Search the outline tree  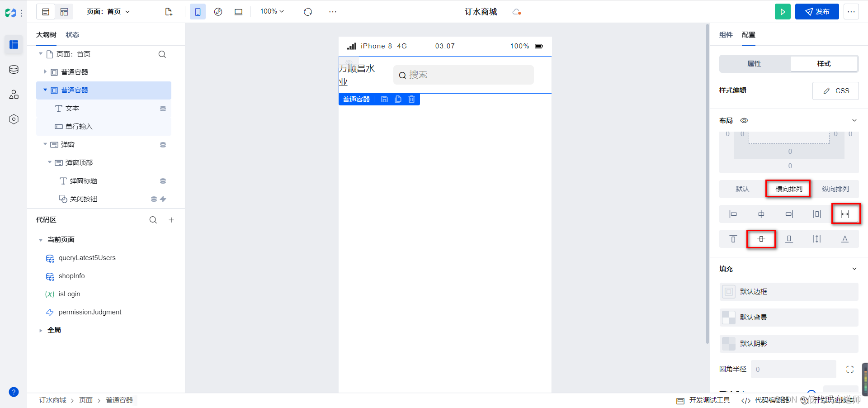pyautogui.click(x=162, y=54)
